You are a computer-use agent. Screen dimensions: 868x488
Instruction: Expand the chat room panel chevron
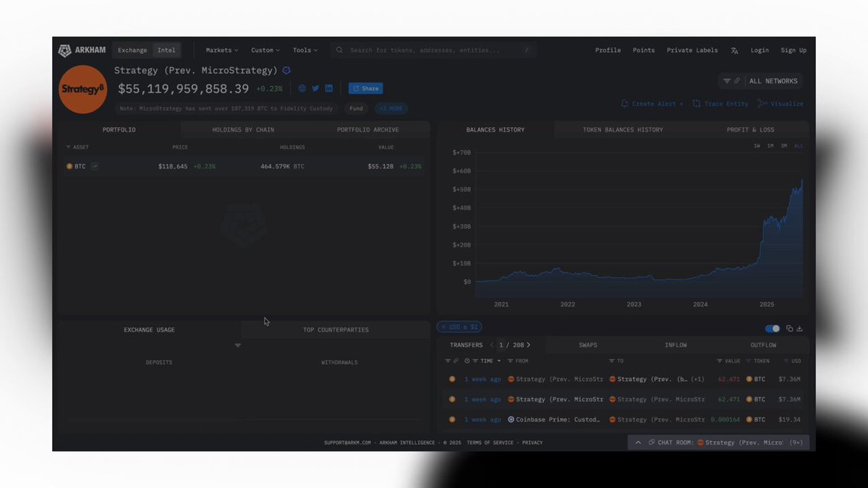pyautogui.click(x=638, y=442)
